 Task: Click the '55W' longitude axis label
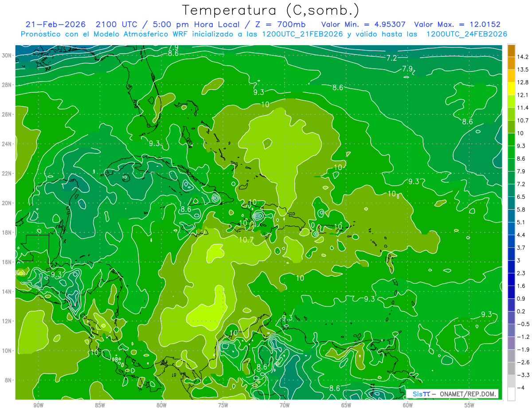[469, 405]
